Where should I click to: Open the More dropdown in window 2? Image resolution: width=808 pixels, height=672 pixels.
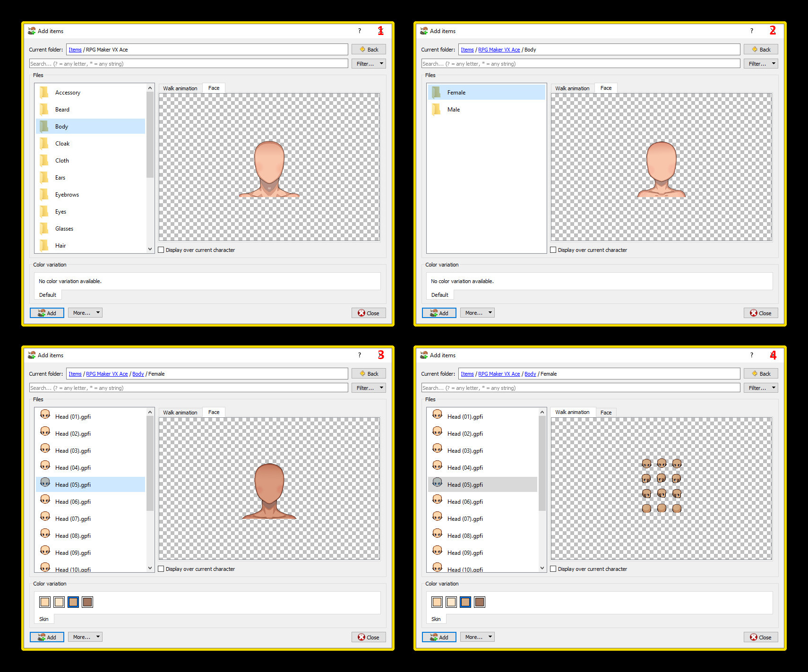(x=477, y=313)
